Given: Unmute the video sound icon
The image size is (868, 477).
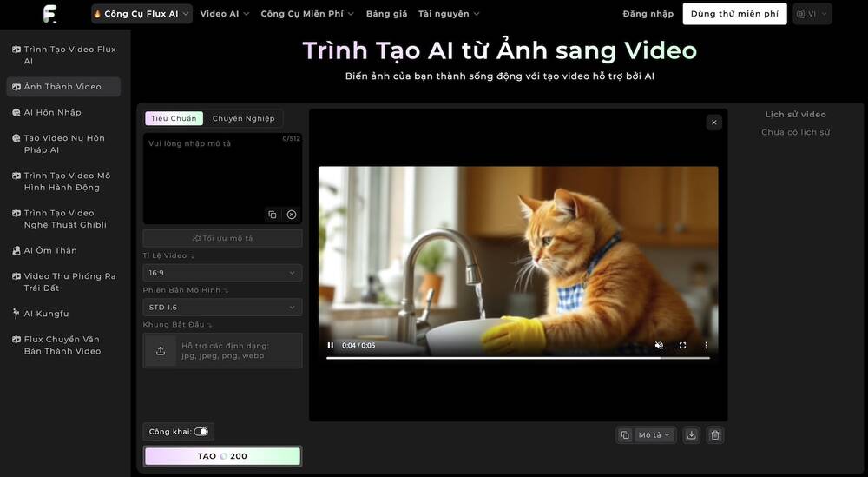Looking at the screenshot, I should pyautogui.click(x=659, y=345).
